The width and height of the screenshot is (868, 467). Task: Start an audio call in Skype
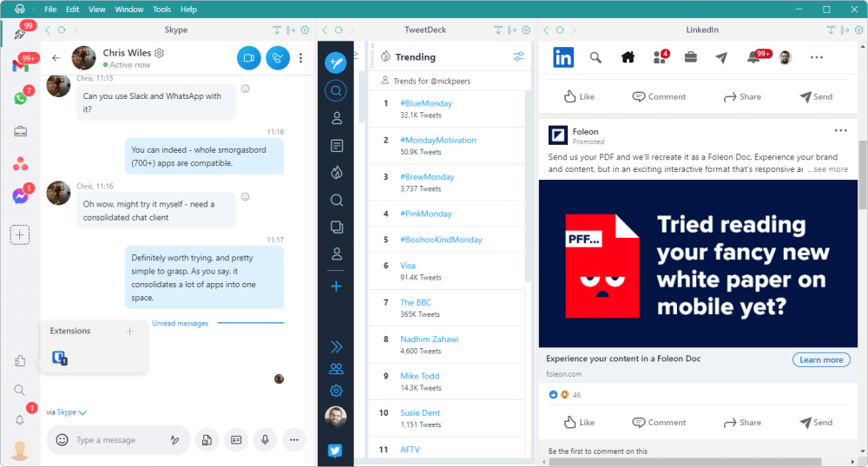(278, 58)
